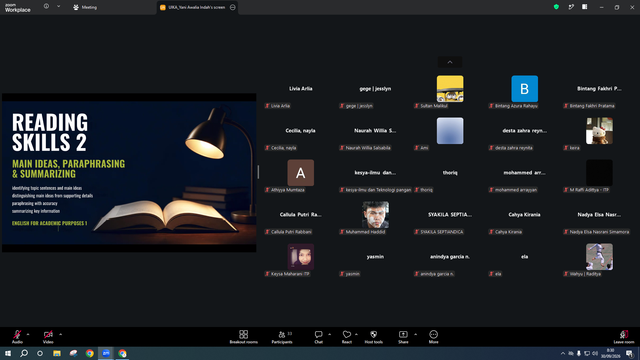Click ela participant name
640x360 pixels.
[x=524, y=257]
